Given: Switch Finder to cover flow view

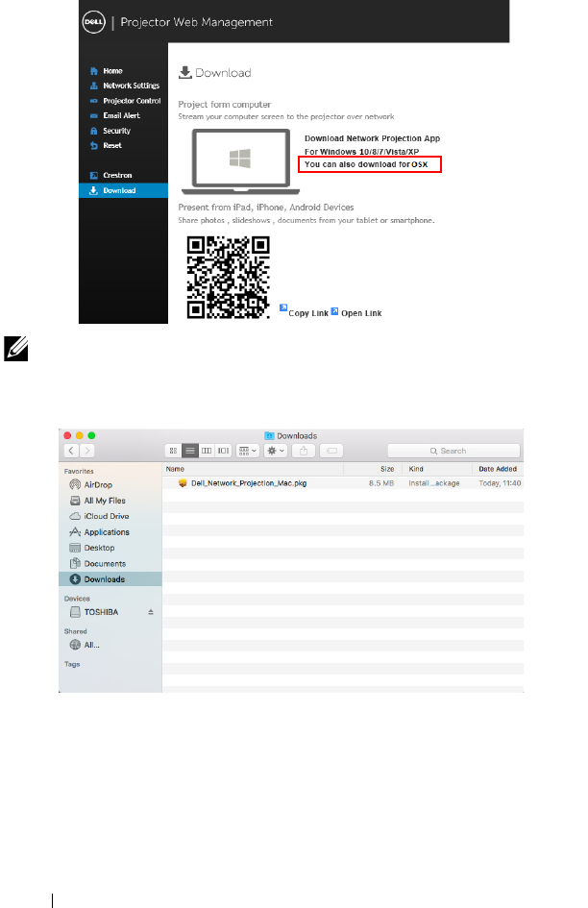Looking at the screenshot, I should (x=223, y=451).
